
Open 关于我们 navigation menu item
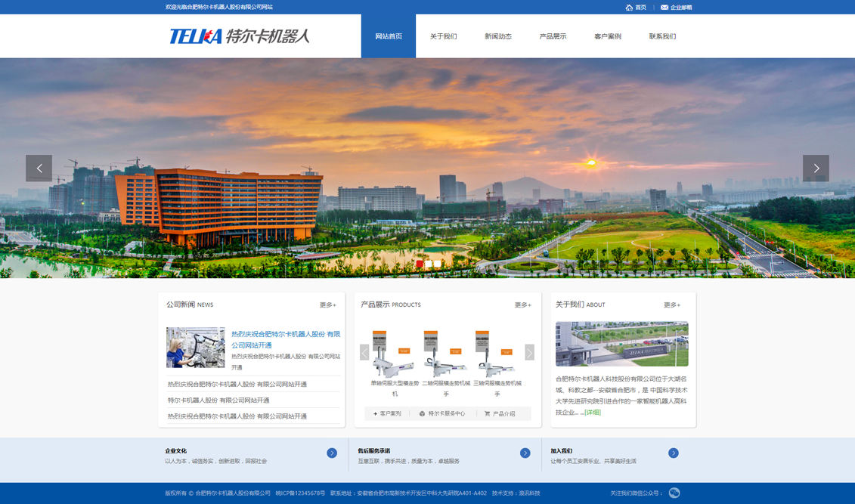point(443,36)
